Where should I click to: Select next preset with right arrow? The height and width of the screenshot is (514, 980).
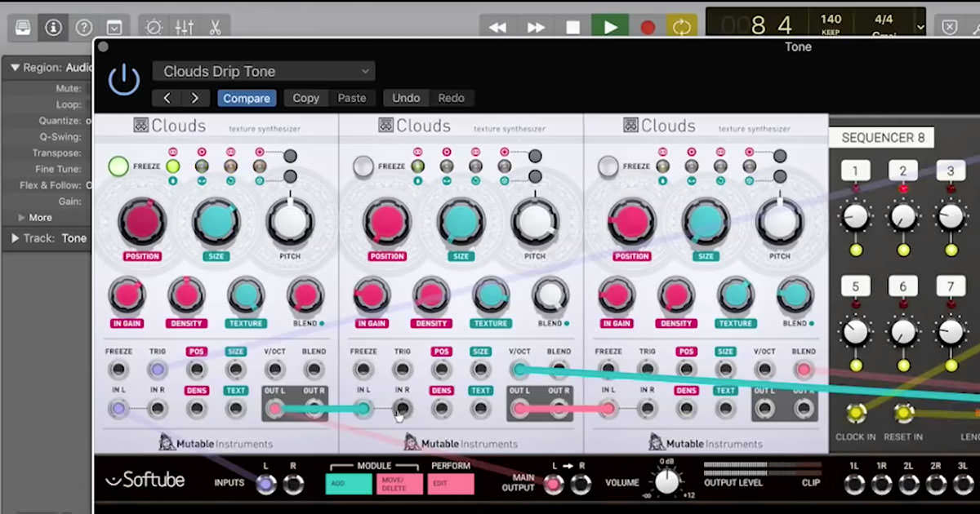coord(194,98)
